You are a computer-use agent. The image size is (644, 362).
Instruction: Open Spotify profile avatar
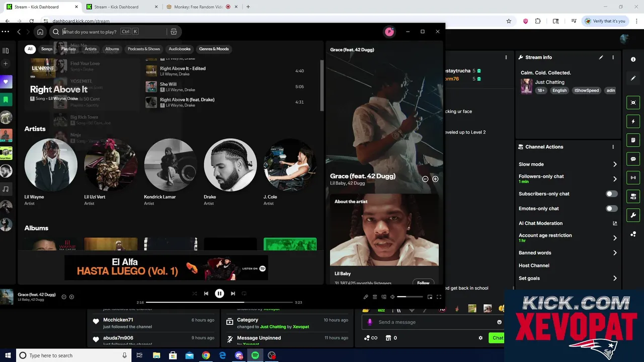(389, 32)
